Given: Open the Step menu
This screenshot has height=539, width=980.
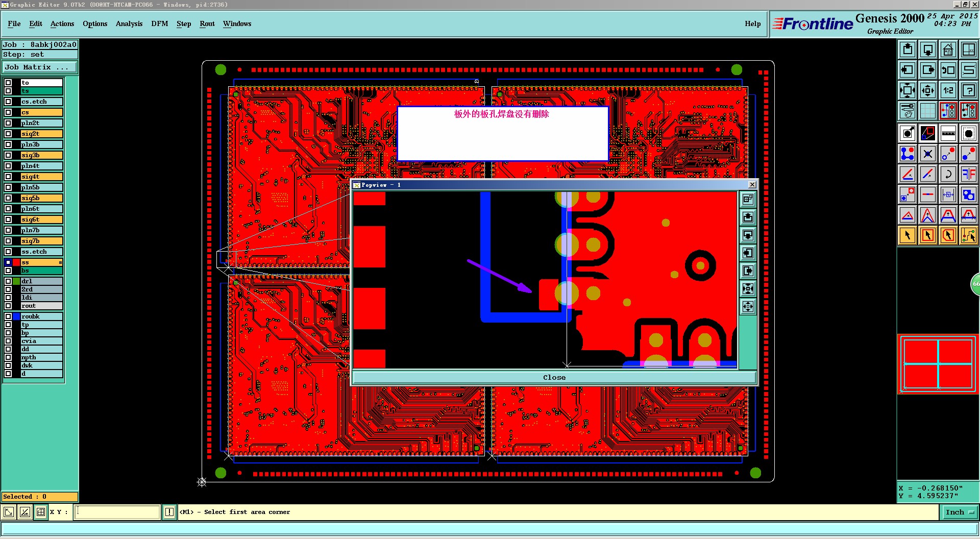Looking at the screenshot, I should click(184, 23).
